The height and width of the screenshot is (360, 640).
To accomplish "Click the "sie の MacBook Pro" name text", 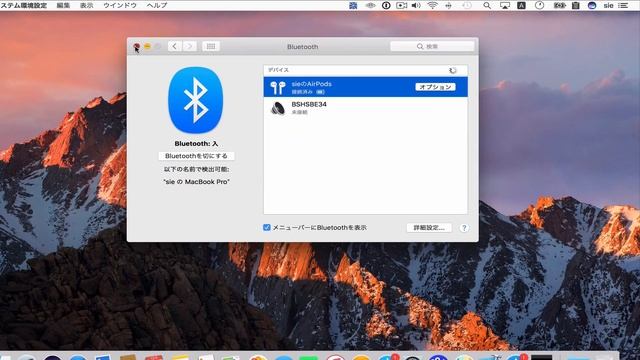I will click(x=196, y=182).
